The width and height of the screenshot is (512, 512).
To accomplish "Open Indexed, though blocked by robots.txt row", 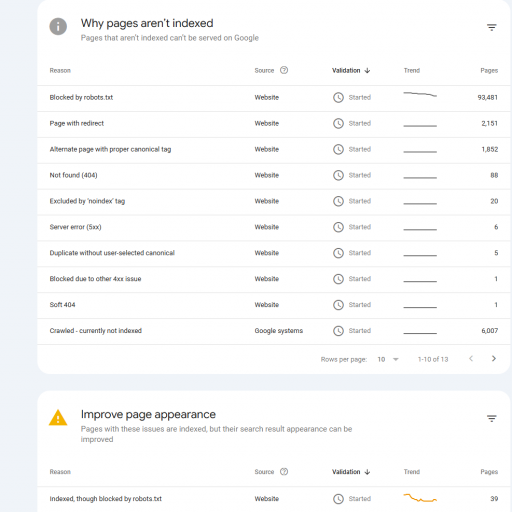I will click(273, 499).
